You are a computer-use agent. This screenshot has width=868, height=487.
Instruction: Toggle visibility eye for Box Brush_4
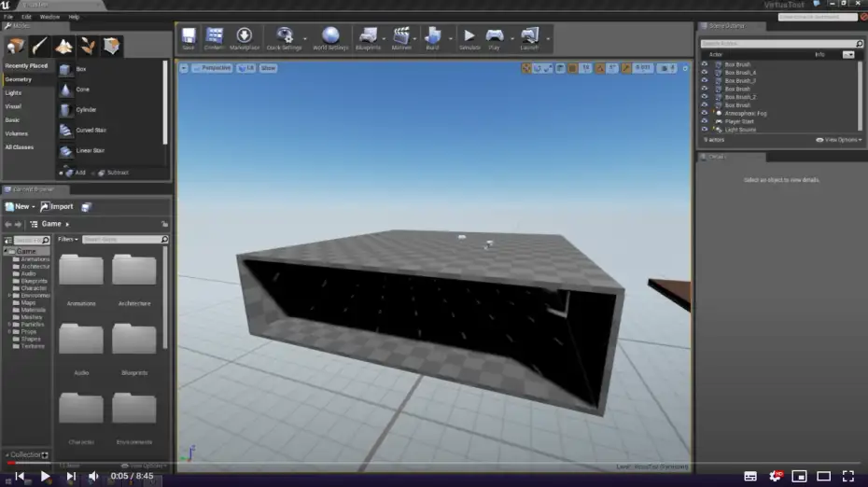(x=704, y=73)
